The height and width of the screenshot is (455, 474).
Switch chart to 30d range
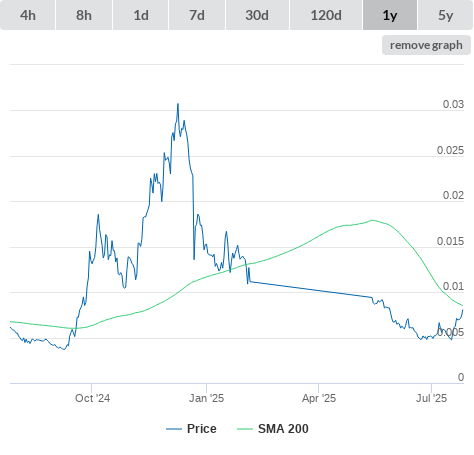tap(257, 15)
